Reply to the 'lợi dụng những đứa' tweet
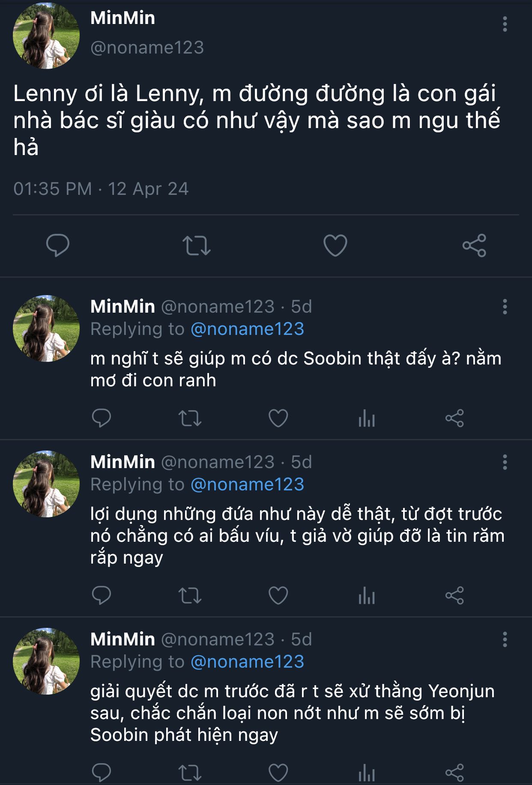Image resolution: width=532 pixels, height=785 pixels. 102,595
